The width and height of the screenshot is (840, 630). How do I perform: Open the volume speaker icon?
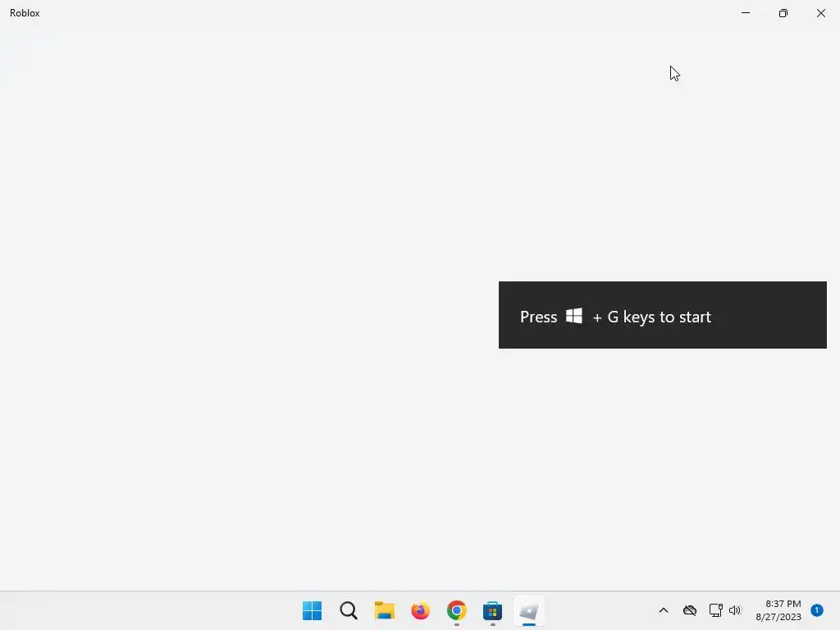click(735, 610)
